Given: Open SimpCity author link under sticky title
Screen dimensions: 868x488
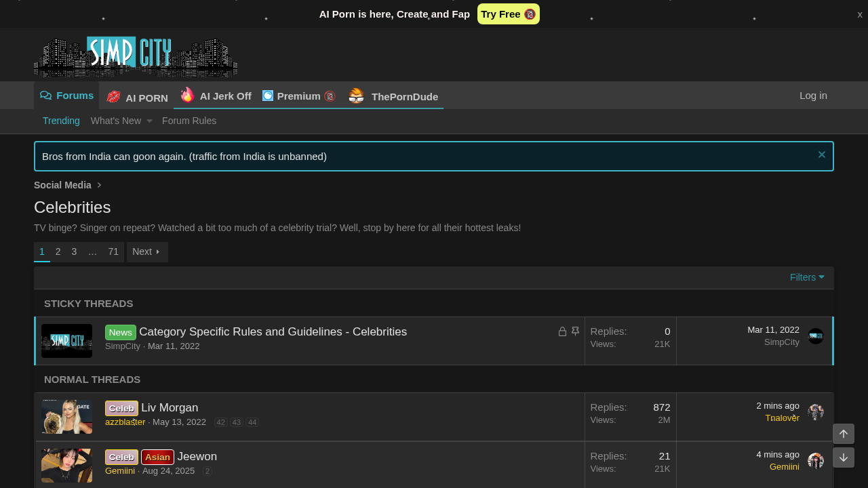Looking at the screenshot, I should tap(123, 346).
